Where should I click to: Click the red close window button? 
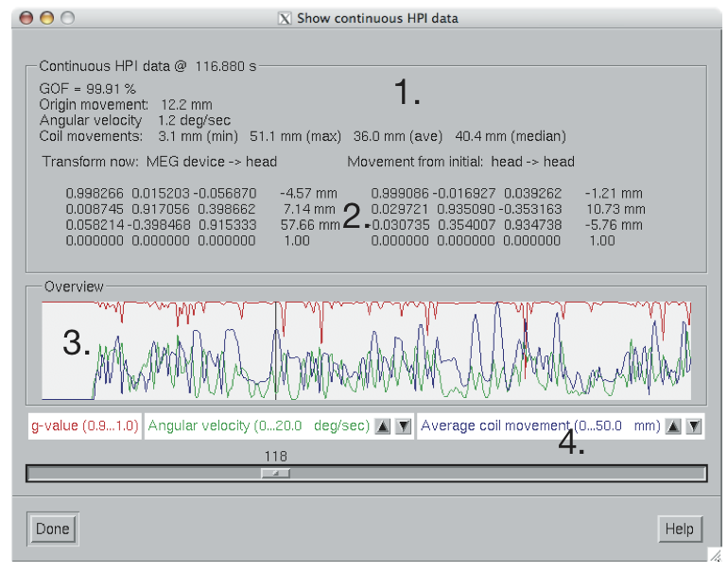[26, 18]
